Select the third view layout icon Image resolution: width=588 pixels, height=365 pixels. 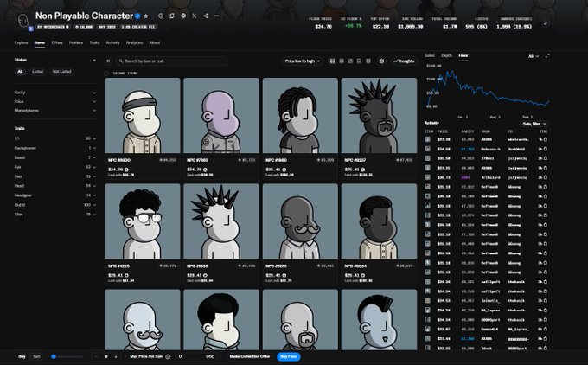350,61
